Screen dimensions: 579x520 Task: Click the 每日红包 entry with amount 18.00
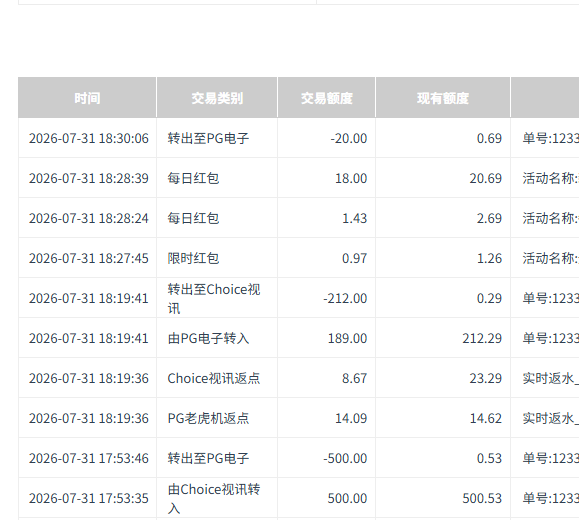tap(193, 178)
